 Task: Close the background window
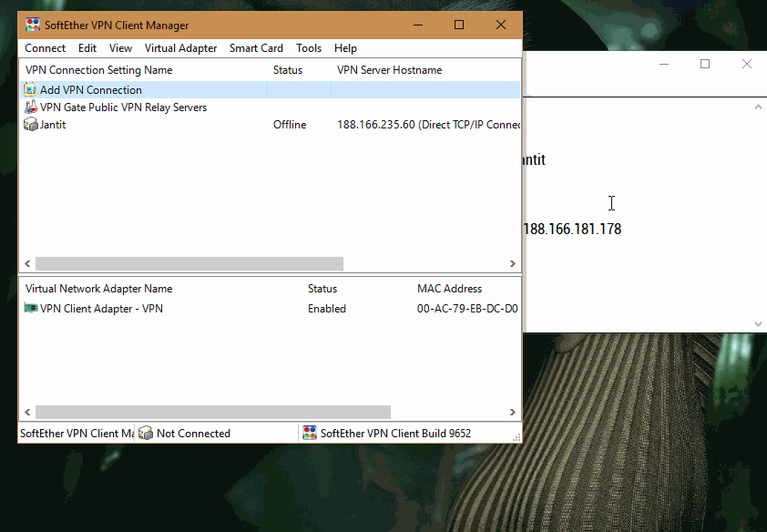point(746,64)
